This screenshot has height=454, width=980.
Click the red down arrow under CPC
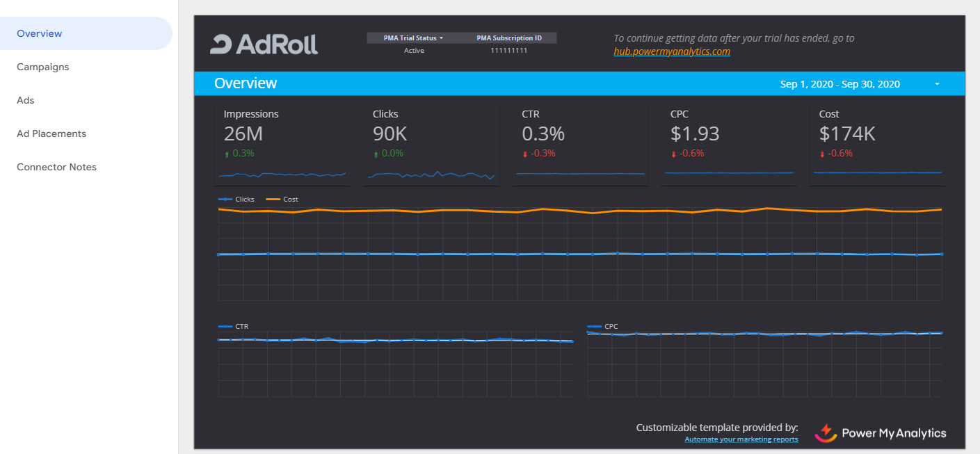tap(673, 154)
